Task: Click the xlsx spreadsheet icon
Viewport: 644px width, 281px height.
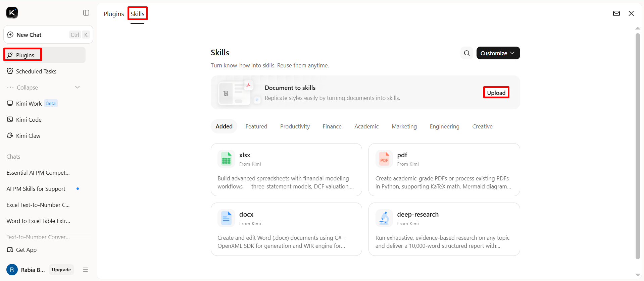Action: tap(227, 159)
